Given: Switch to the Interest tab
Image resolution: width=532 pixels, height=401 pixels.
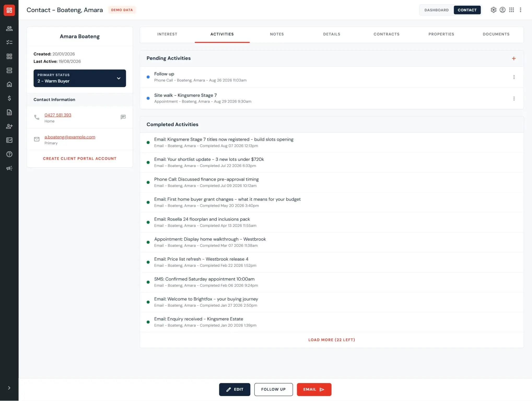Looking at the screenshot, I should 167,34.
